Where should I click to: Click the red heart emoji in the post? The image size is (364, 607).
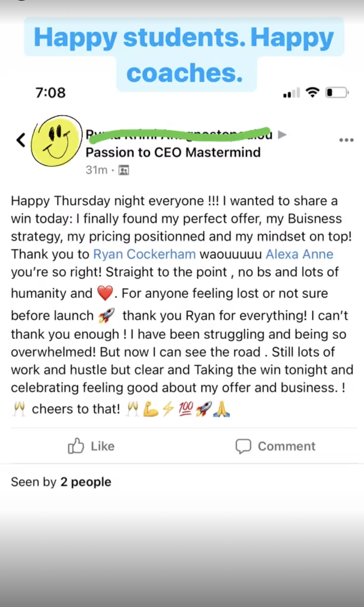pos(105,293)
